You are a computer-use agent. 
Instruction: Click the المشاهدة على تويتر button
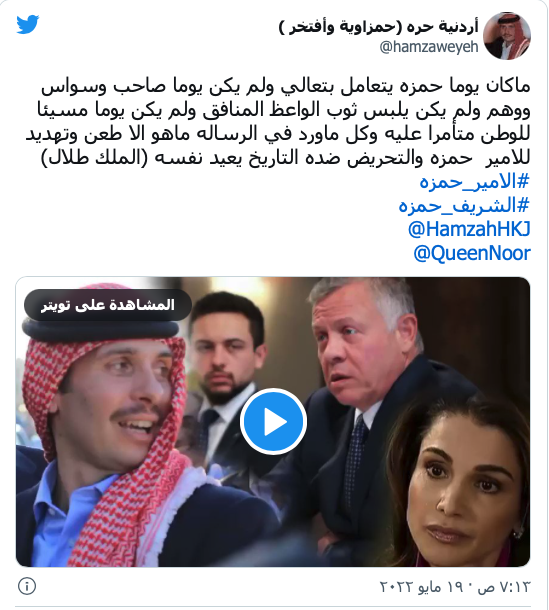click(108, 305)
